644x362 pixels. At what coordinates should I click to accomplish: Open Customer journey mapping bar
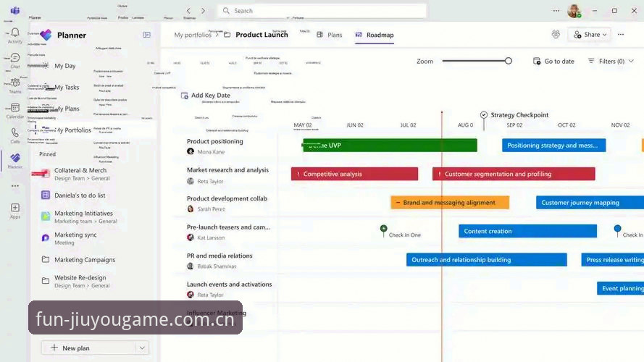click(590, 202)
